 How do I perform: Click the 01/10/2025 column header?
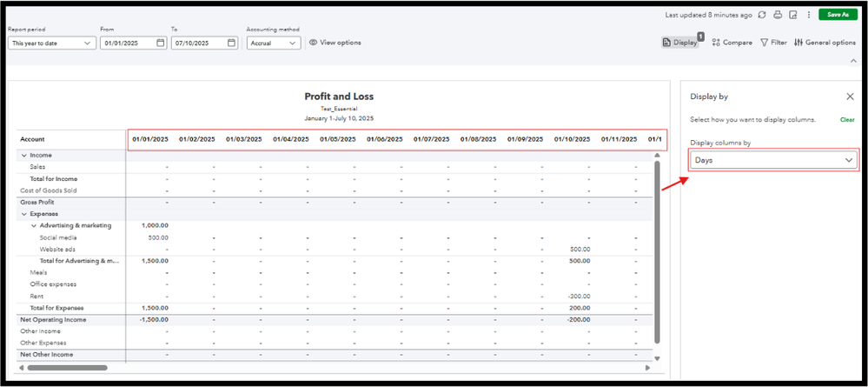coord(573,140)
